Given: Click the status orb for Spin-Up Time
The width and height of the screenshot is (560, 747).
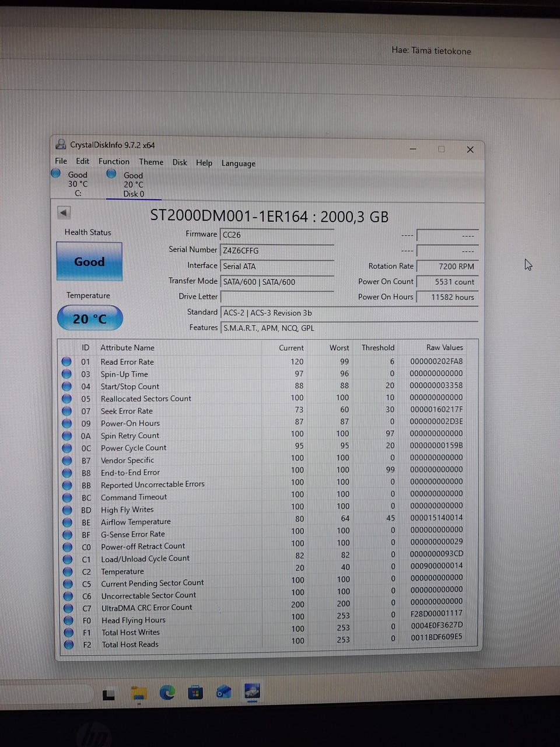Looking at the screenshot, I should click(x=66, y=374).
